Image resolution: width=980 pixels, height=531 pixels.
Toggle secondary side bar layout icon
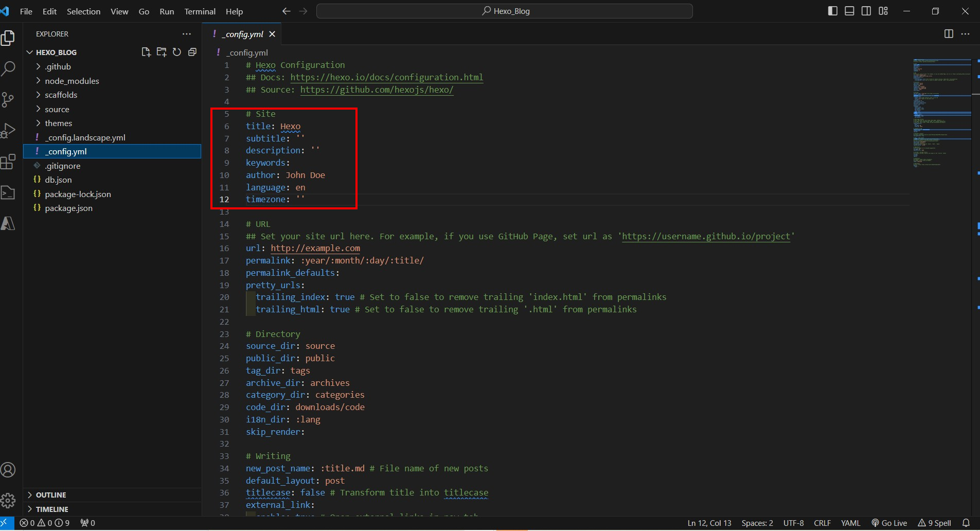point(866,11)
